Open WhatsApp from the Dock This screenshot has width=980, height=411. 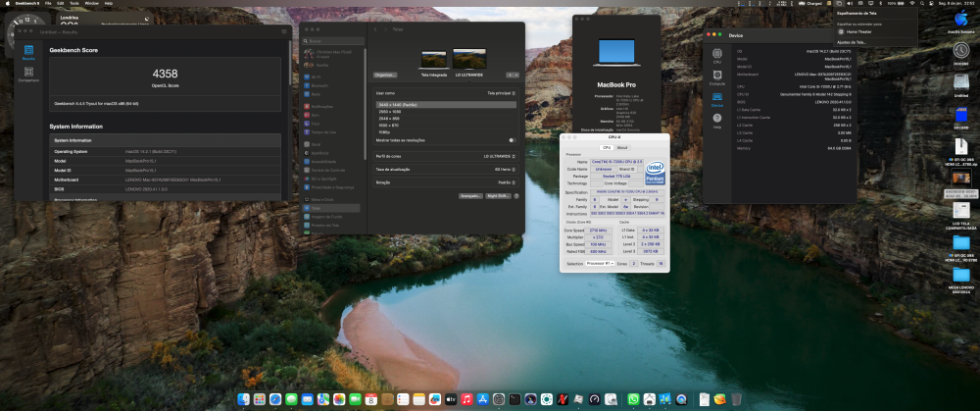tap(633, 399)
